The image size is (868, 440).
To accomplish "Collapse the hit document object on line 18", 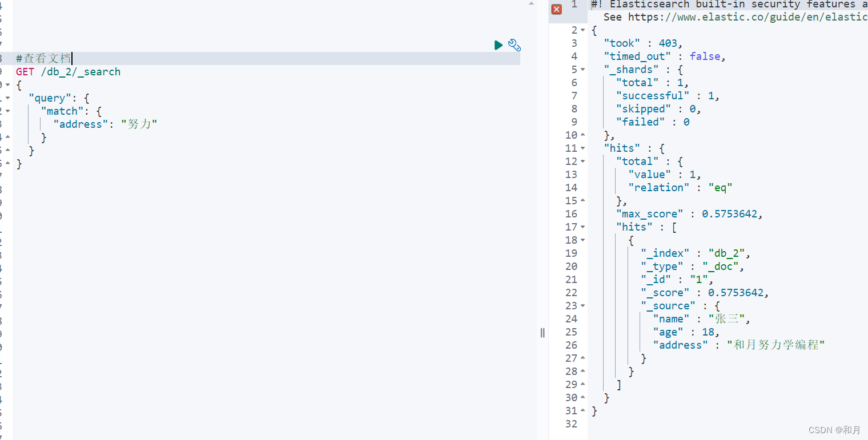I will coord(583,240).
